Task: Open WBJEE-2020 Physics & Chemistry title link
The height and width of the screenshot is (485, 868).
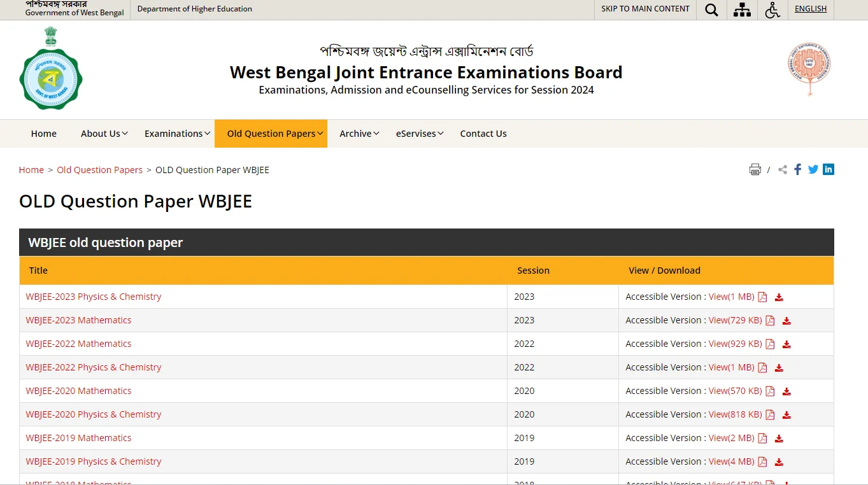Action: 94,414
